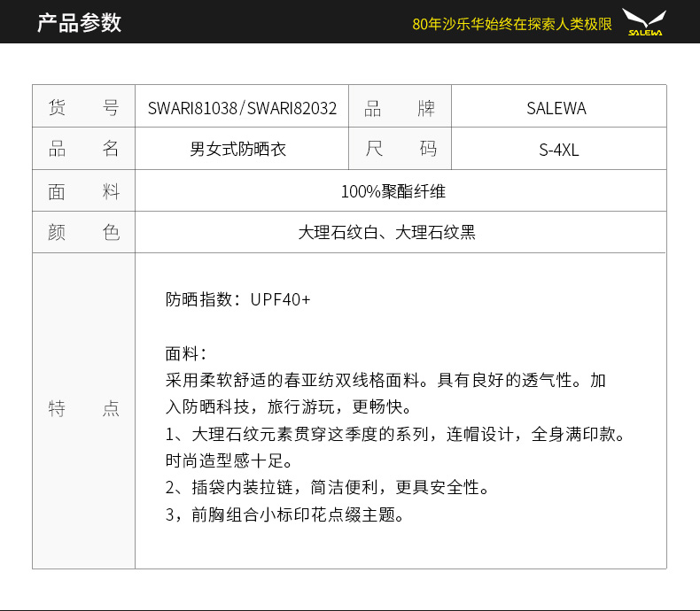
Task: Select the line 2、插袋内装拉链，简洁便利
Action: [x=328, y=487]
